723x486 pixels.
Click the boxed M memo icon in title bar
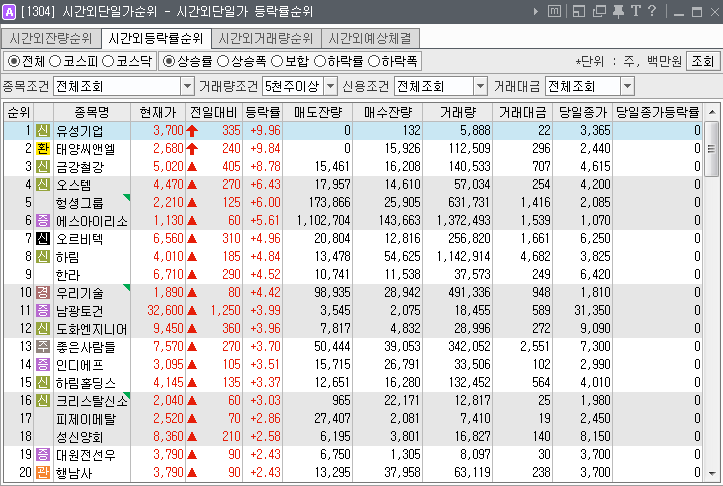(x=554, y=11)
